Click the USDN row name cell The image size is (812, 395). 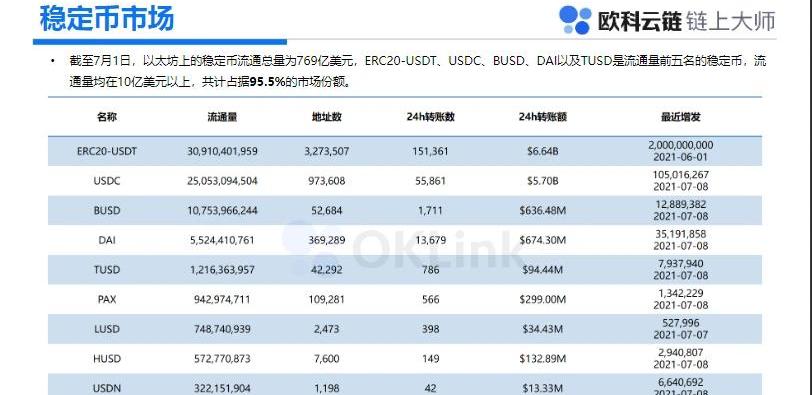pyautogui.click(x=107, y=388)
